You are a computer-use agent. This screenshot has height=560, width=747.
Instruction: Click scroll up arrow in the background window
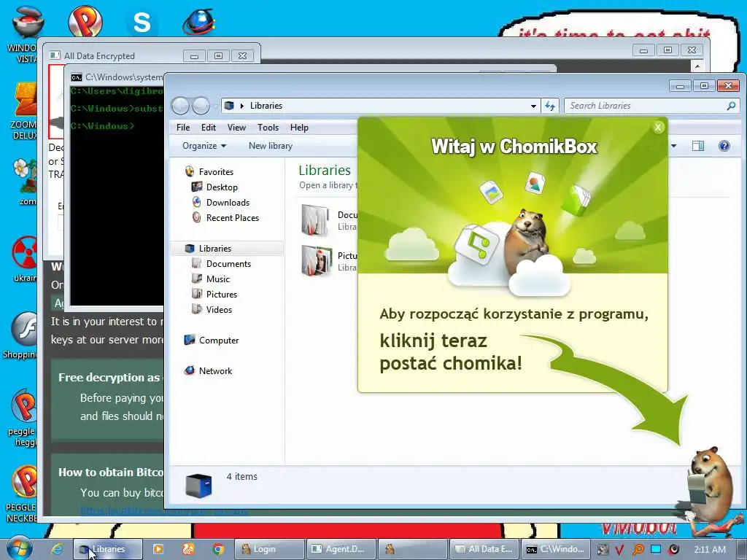coord(697,66)
